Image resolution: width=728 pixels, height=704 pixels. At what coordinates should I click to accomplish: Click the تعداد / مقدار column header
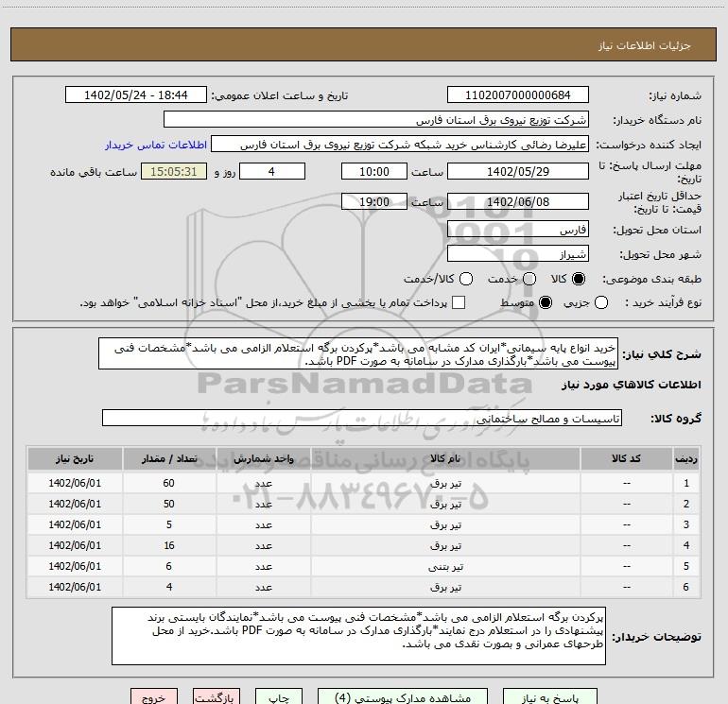coord(169,458)
